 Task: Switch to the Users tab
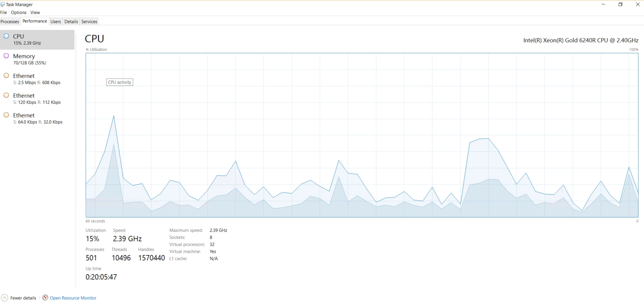56,21
